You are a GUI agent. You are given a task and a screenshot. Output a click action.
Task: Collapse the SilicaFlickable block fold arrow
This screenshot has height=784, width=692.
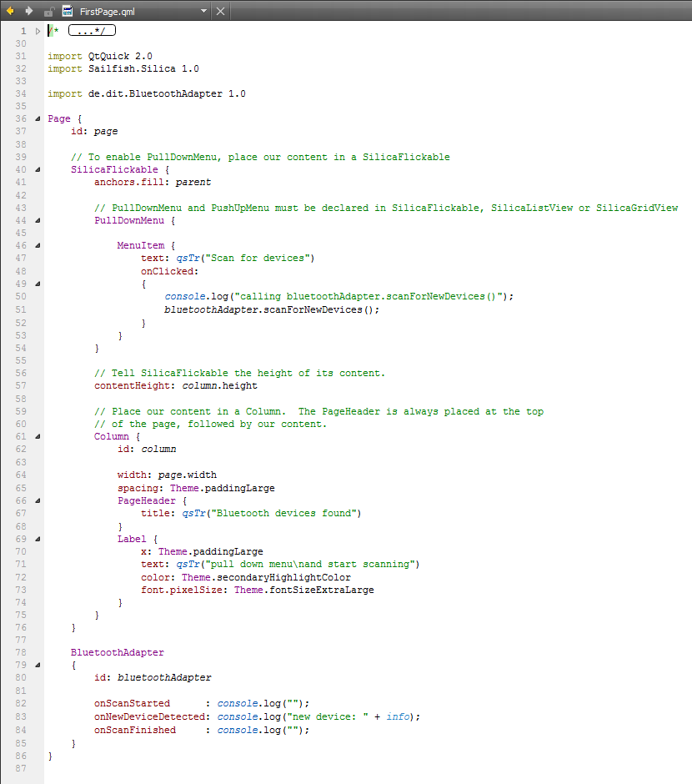coord(38,169)
